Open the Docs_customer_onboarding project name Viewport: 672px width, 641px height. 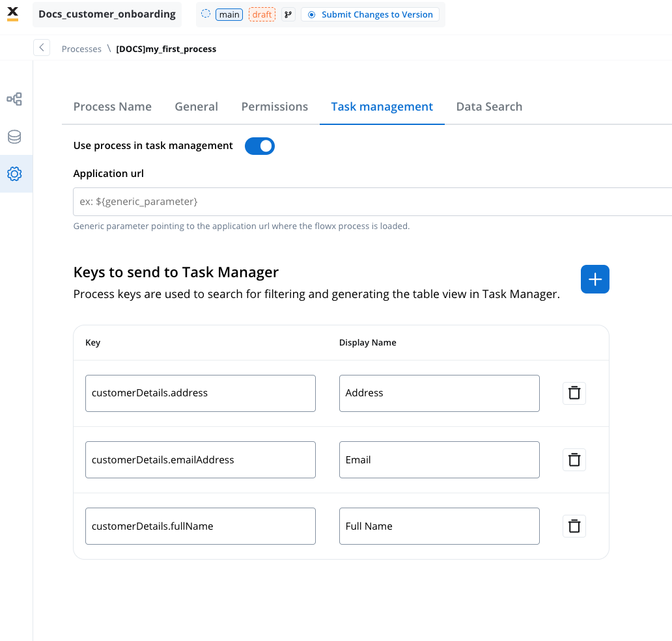[x=107, y=14]
